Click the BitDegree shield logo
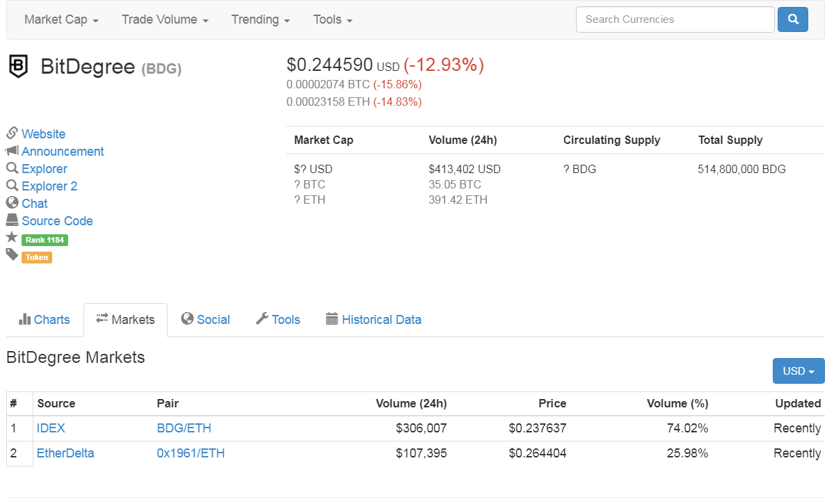This screenshot has height=504, width=834. point(19,67)
